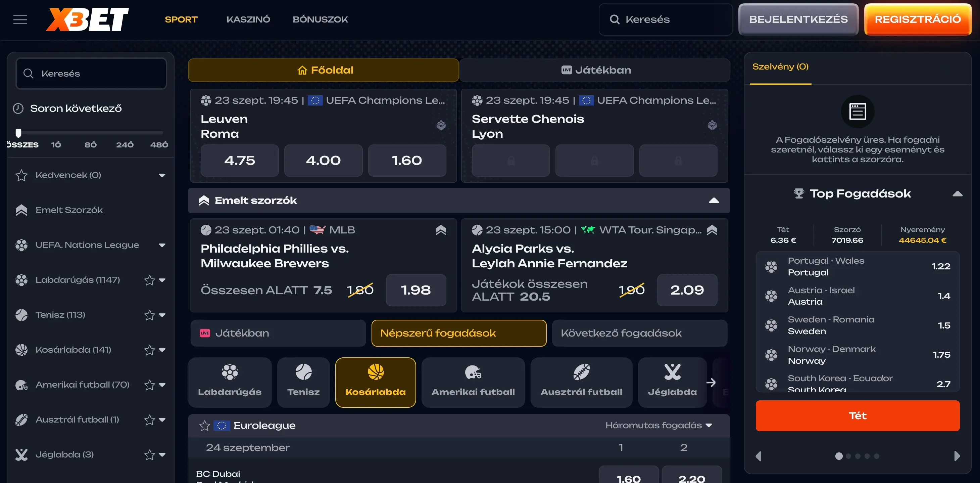Favorite Tenisz with its star

point(149,315)
